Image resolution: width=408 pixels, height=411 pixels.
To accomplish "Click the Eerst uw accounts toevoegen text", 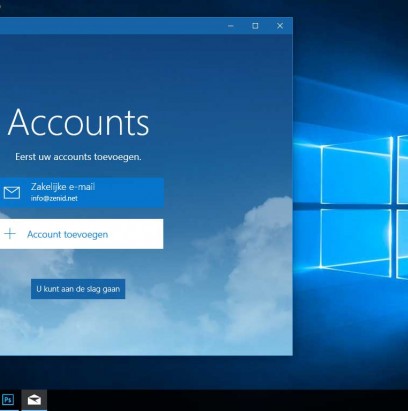I will coord(78,157).
